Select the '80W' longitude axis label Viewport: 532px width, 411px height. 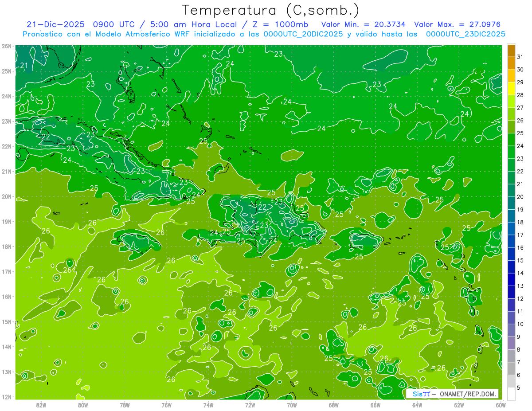click(82, 404)
